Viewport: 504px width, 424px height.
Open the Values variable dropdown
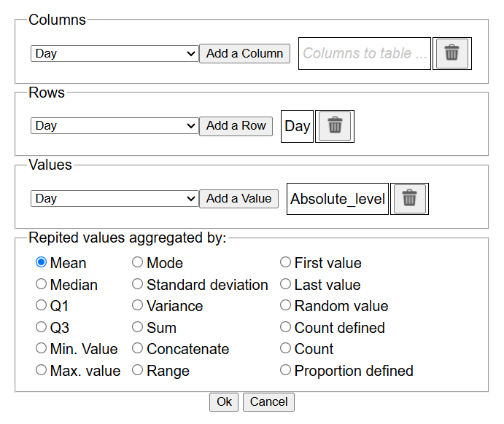coord(115,199)
